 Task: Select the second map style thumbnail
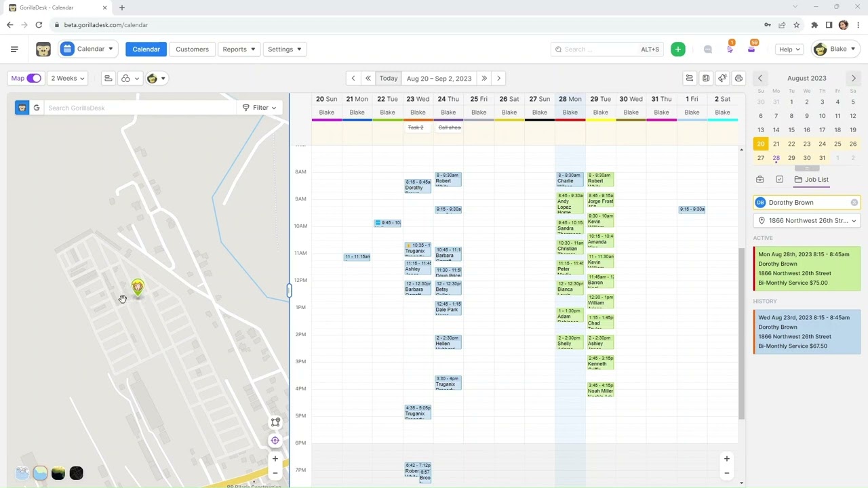(40, 473)
